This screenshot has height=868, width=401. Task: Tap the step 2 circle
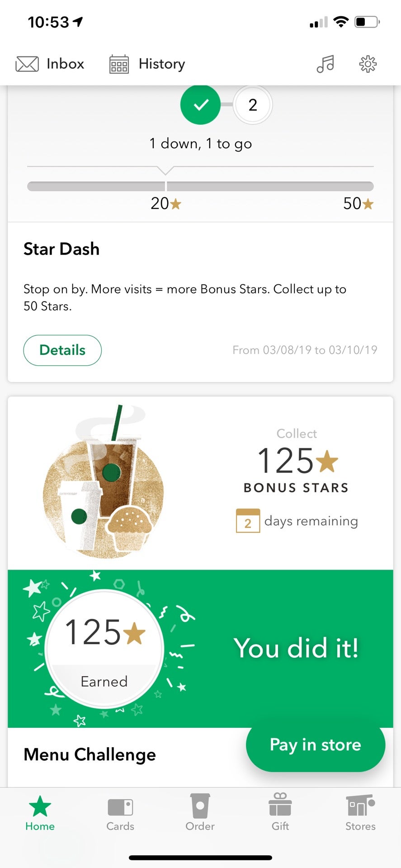[253, 105]
